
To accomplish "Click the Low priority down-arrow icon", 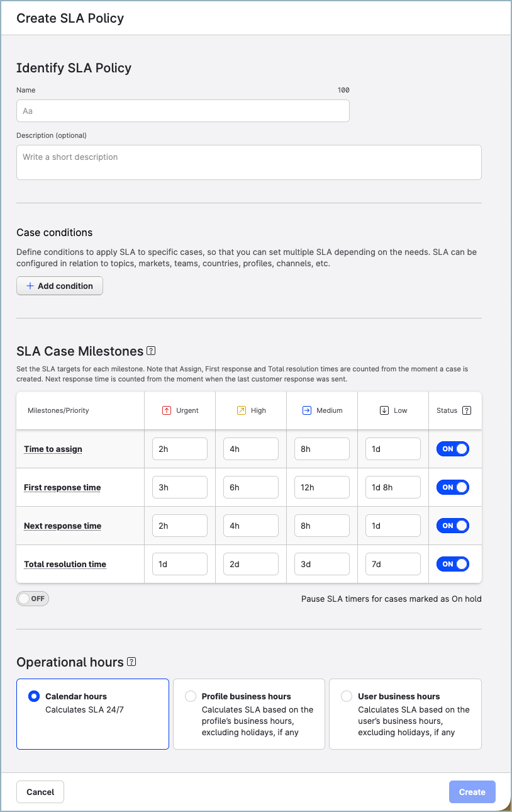I will (x=384, y=410).
